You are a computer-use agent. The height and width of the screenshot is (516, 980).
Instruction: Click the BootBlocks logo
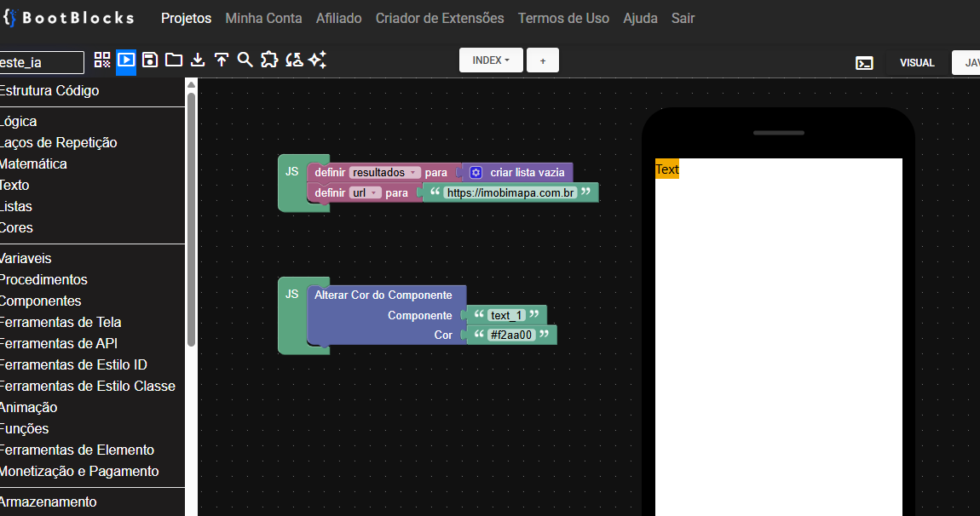tap(69, 18)
